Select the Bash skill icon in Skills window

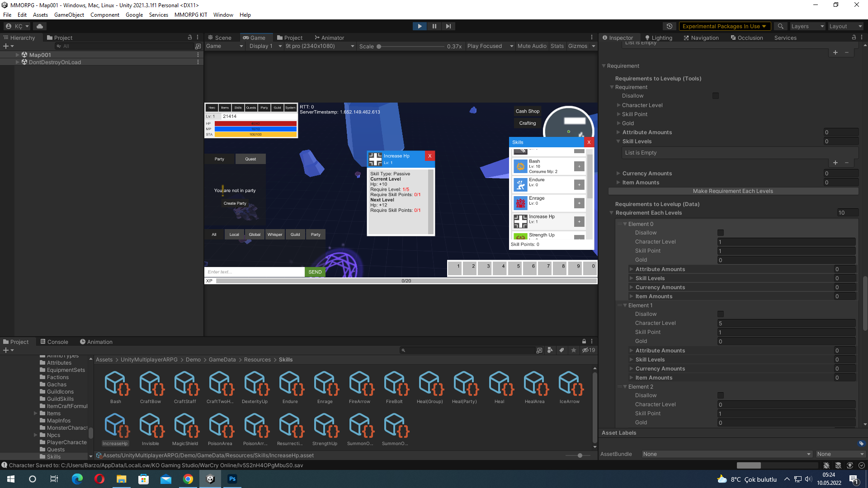[520, 166]
